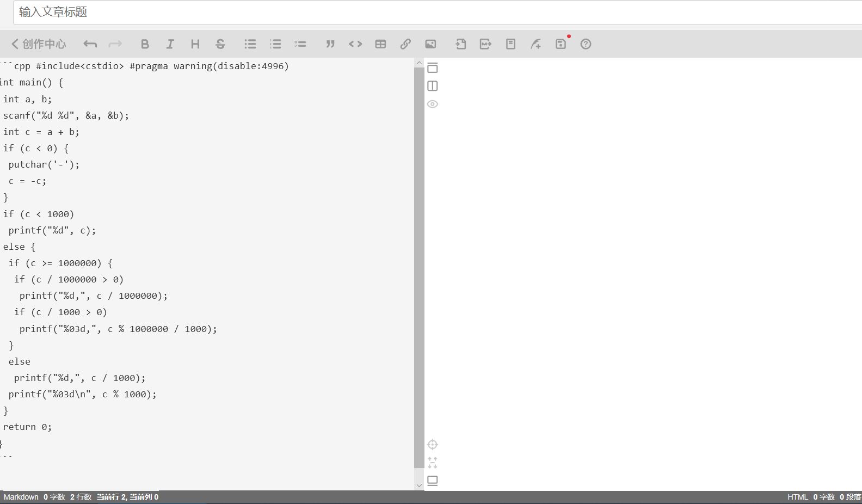
Task: Switch to the single-pane layout icon
Action: pos(433,68)
